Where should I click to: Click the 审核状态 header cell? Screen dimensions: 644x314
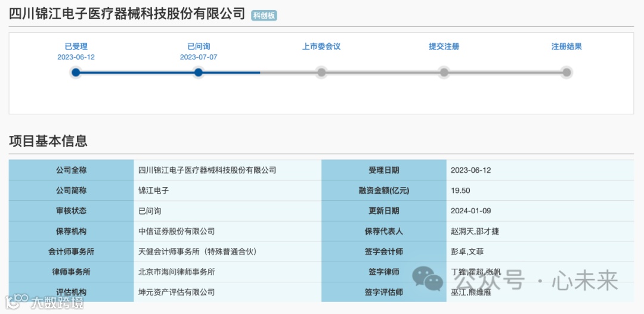pos(72,211)
